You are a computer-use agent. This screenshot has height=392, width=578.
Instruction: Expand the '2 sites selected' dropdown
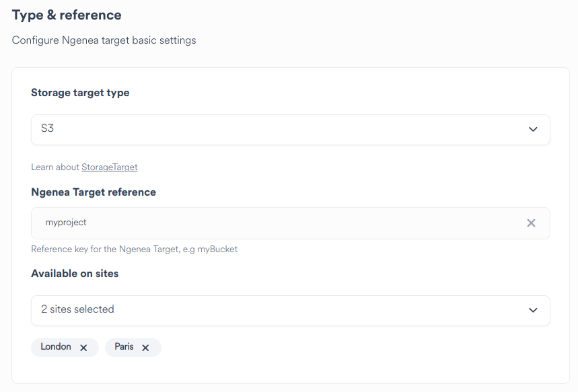[290, 310]
